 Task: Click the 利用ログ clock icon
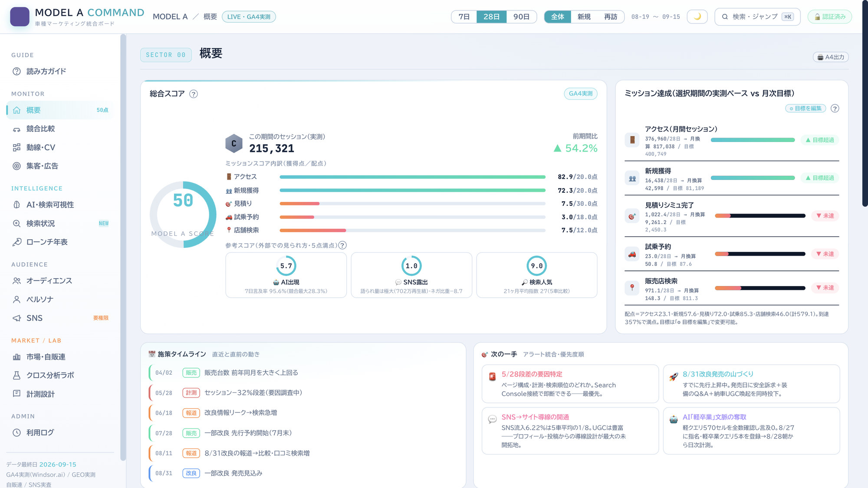tap(16, 432)
